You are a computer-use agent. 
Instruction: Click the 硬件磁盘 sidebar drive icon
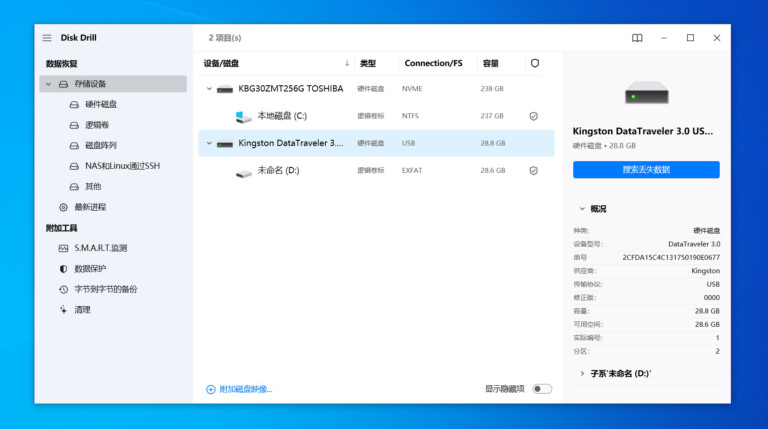(x=74, y=104)
